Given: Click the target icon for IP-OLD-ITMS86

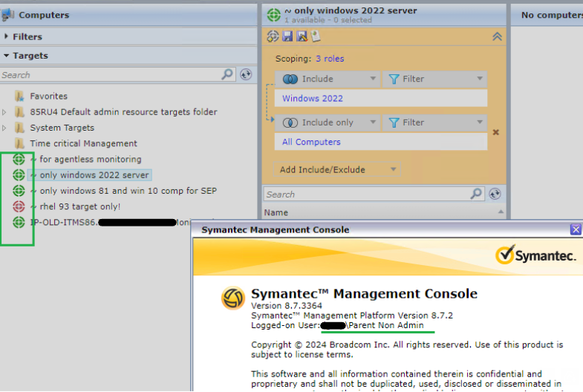Looking at the screenshot, I should pyautogui.click(x=19, y=222).
